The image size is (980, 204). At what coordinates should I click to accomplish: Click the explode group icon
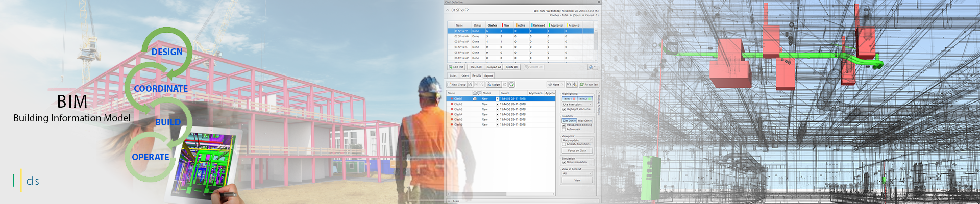482,84
